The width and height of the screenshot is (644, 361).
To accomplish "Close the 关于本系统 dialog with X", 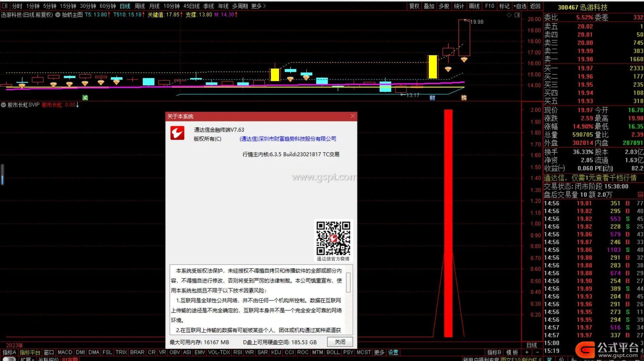I will [x=353, y=116].
